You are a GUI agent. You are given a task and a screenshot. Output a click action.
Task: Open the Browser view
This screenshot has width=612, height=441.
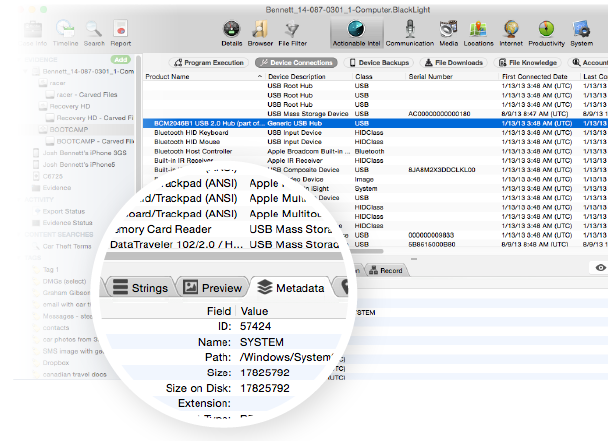point(260,34)
